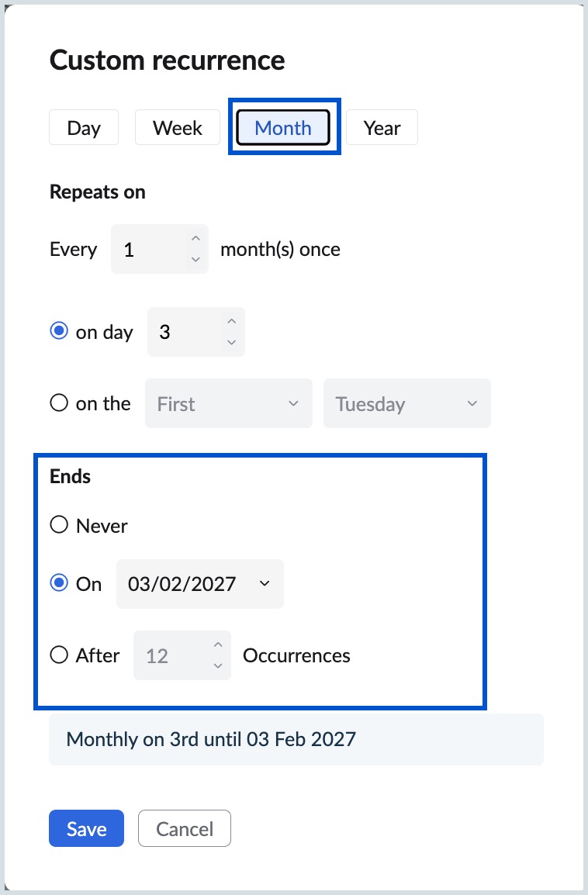
Task: Decrease the occurrences count down arrow
Action: click(x=218, y=665)
